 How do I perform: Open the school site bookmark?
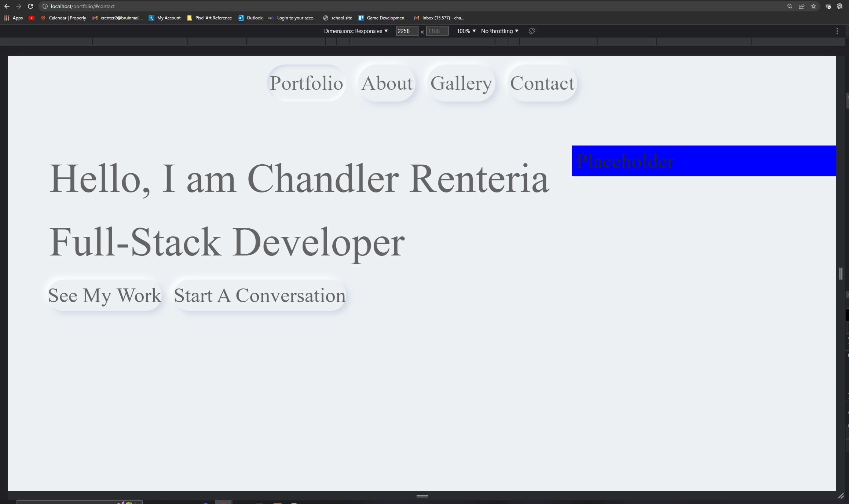point(337,18)
